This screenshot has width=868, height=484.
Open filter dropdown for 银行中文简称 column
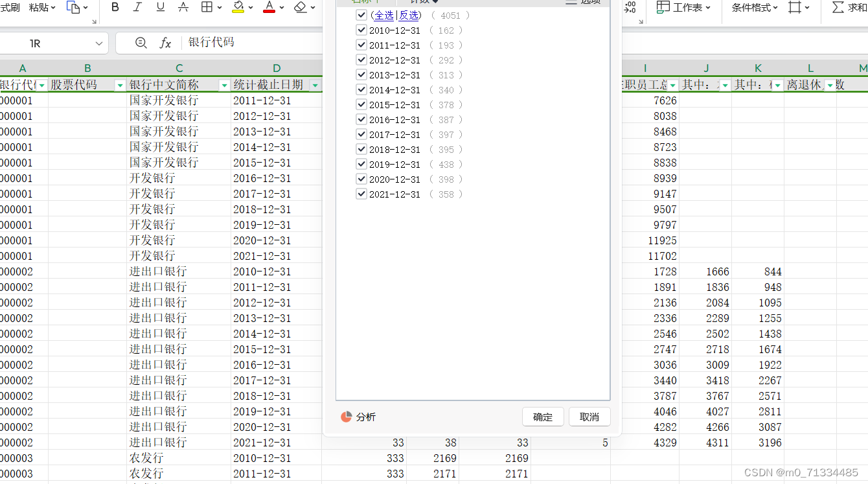224,86
